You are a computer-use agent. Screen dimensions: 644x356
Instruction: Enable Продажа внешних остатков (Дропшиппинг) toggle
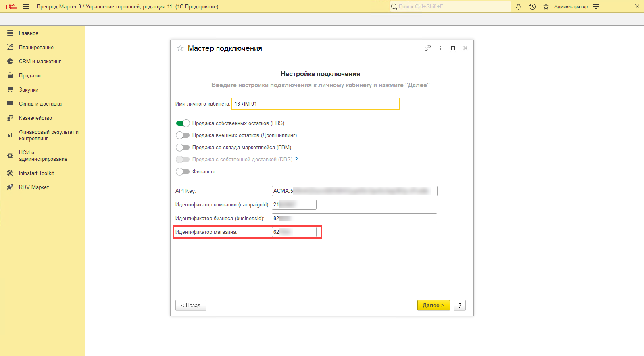coord(183,135)
